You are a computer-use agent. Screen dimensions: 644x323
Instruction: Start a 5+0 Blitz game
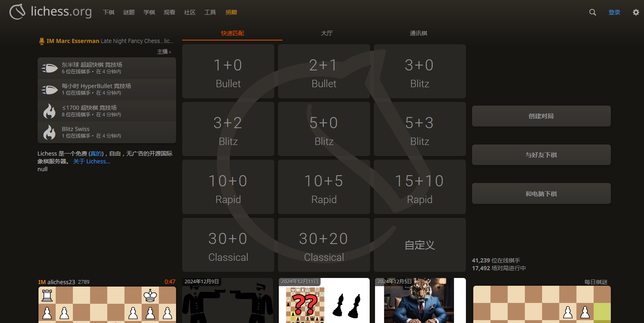point(324,129)
